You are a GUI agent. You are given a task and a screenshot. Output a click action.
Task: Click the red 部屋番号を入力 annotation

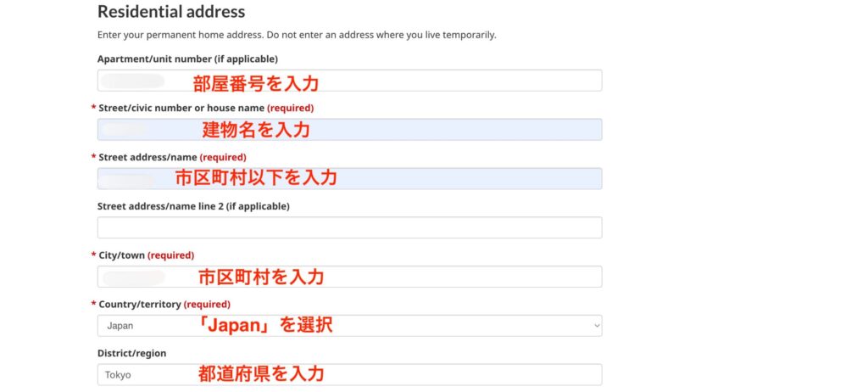[x=256, y=82]
